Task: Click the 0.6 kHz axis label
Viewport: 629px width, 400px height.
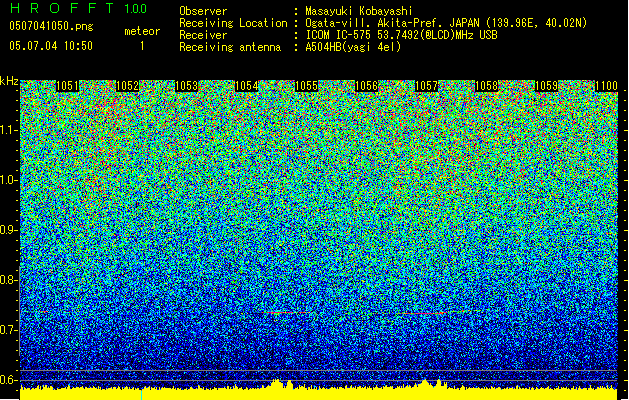Action: [x=9, y=380]
